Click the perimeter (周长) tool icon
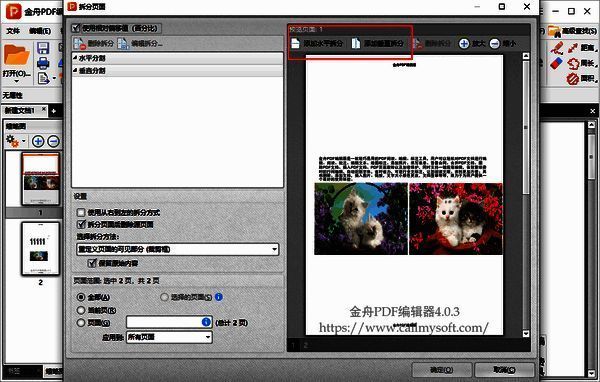Screen dimensions: 600x382 coord(573,63)
